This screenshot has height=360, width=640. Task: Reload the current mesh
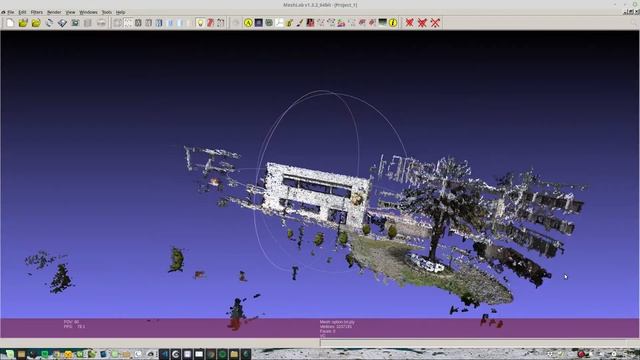click(x=49, y=23)
